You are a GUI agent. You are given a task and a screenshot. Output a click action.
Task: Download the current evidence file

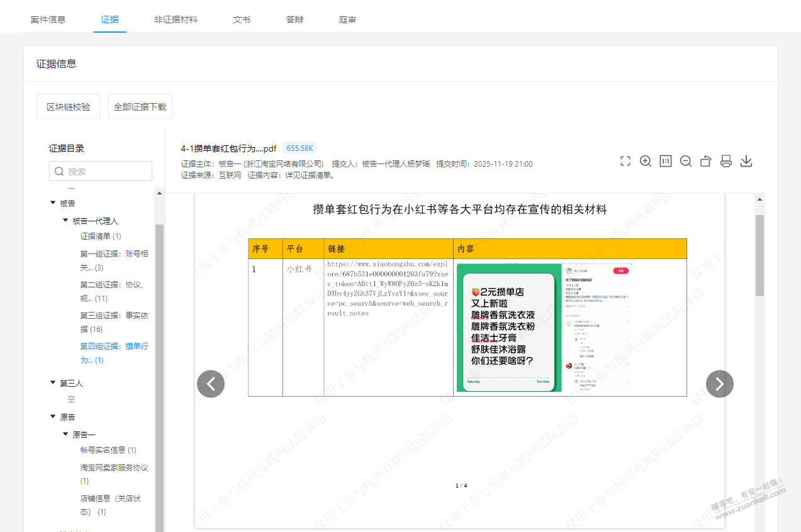pyautogui.click(x=746, y=161)
